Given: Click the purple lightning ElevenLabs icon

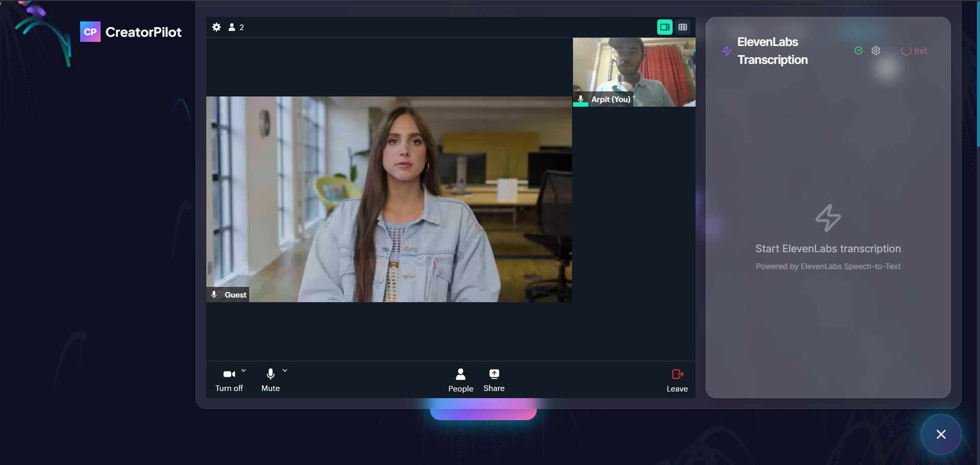Looking at the screenshot, I should pyautogui.click(x=727, y=51).
